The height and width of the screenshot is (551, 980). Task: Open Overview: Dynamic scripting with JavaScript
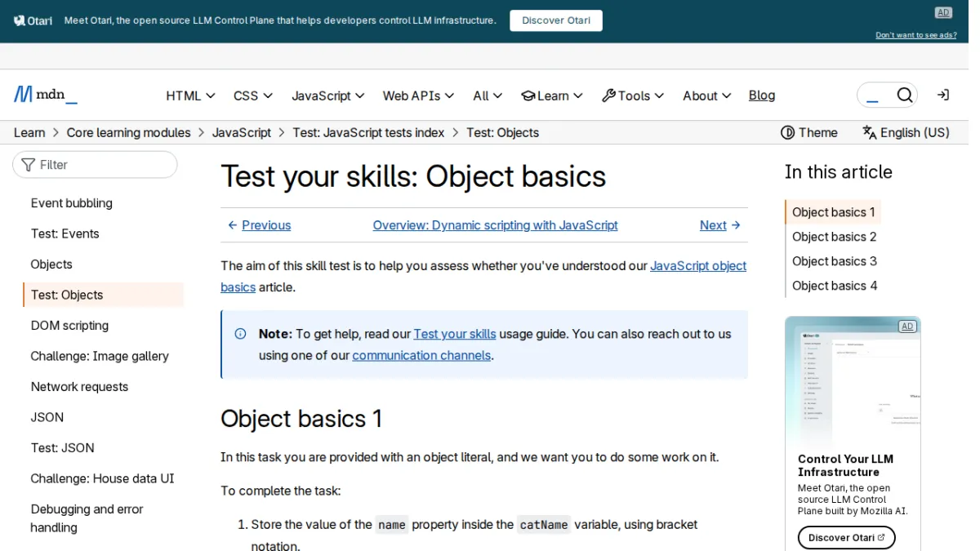(x=496, y=225)
